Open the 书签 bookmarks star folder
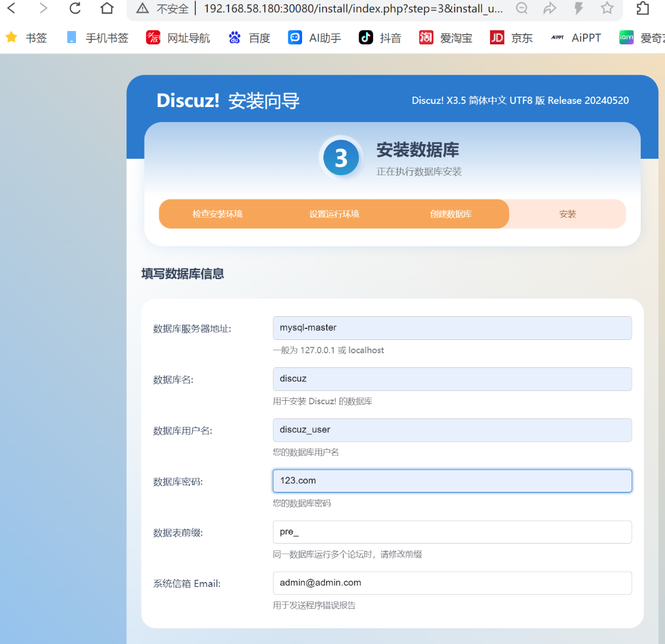The height and width of the screenshot is (644, 665). pos(26,38)
